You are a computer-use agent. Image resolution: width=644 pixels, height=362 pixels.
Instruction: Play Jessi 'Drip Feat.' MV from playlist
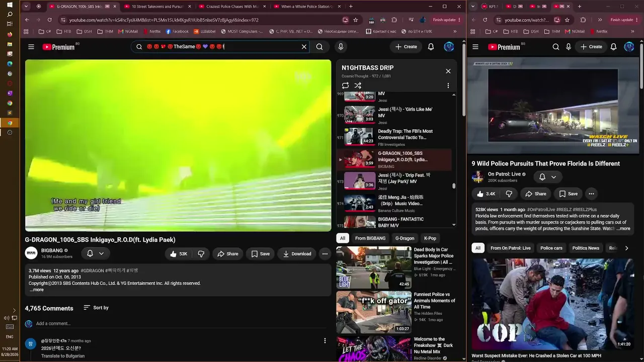tap(394, 180)
